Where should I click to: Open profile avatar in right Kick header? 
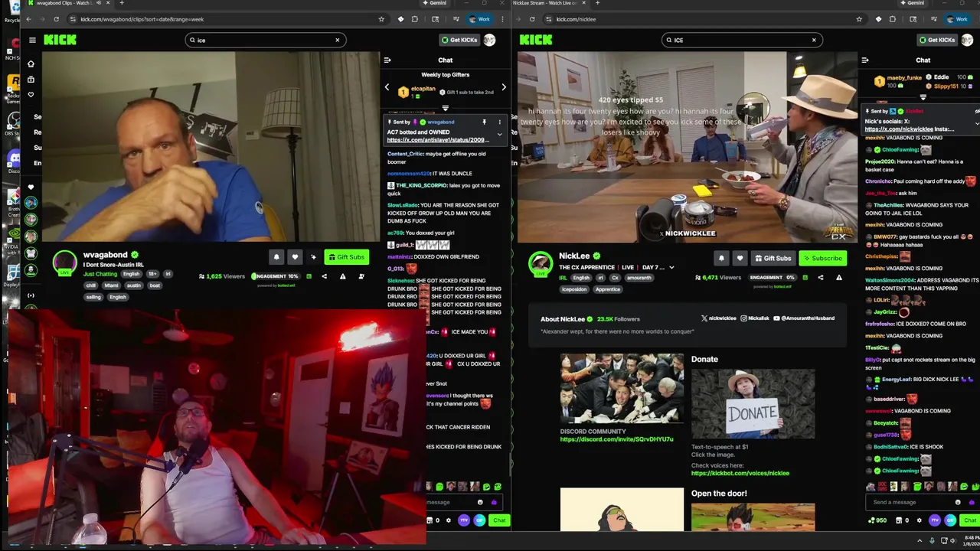pyautogui.click(x=967, y=40)
